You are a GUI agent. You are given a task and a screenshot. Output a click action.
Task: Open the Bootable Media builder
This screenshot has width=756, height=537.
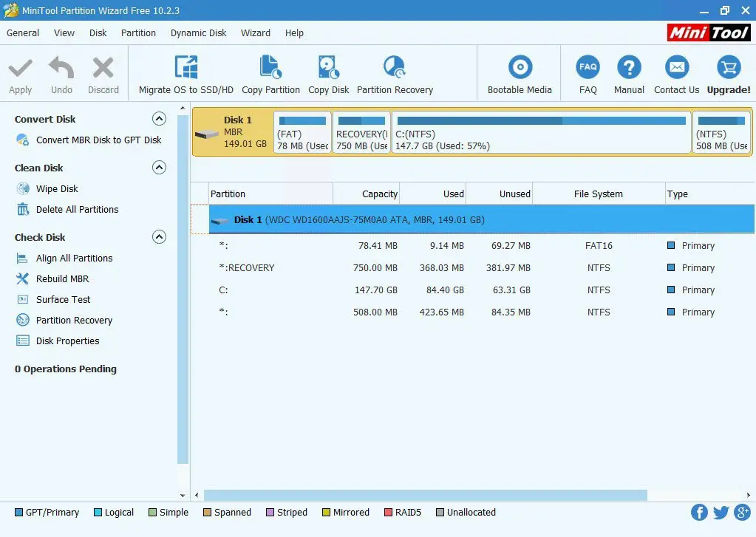pyautogui.click(x=520, y=68)
